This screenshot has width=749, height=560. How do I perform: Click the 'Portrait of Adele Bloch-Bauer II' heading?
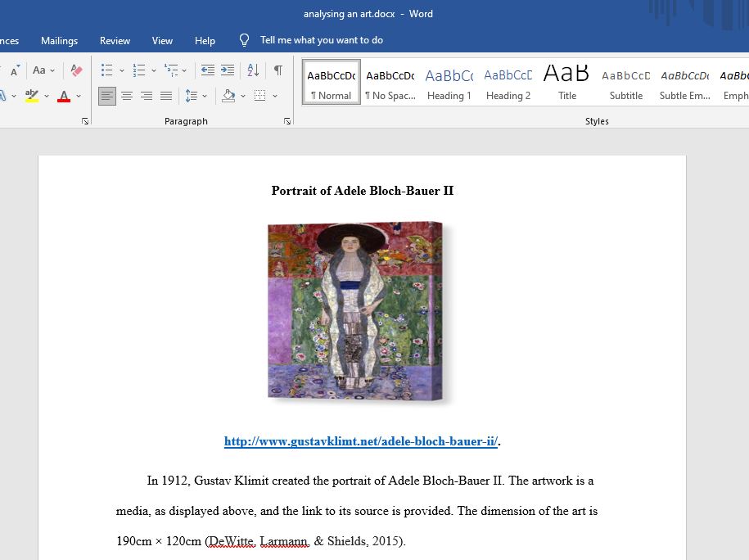(363, 191)
